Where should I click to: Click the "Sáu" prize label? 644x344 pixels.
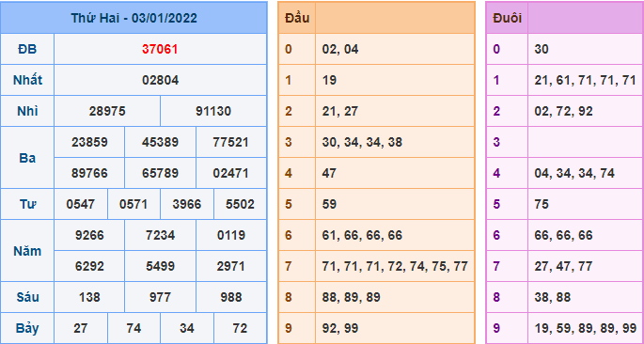click(27, 297)
